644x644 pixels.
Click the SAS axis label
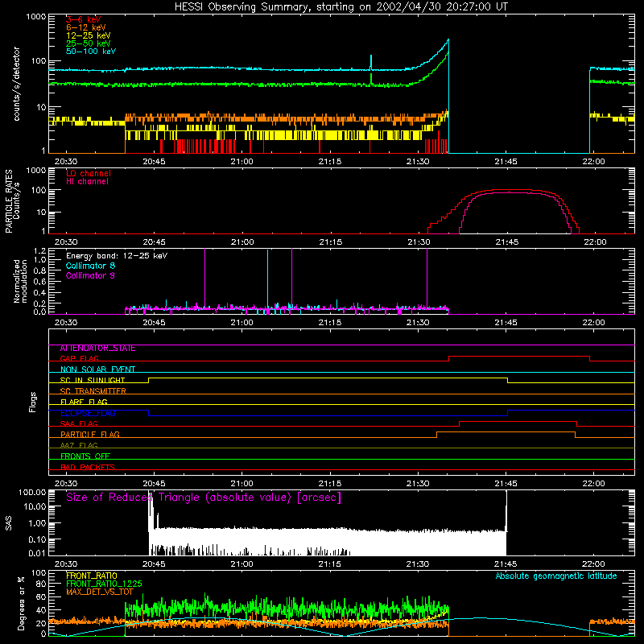click(x=9, y=523)
